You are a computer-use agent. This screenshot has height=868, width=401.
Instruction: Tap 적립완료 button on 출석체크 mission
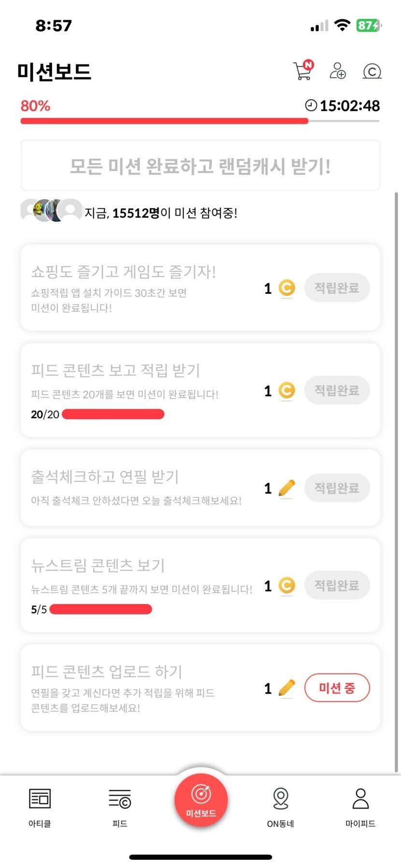click(337, 488)
